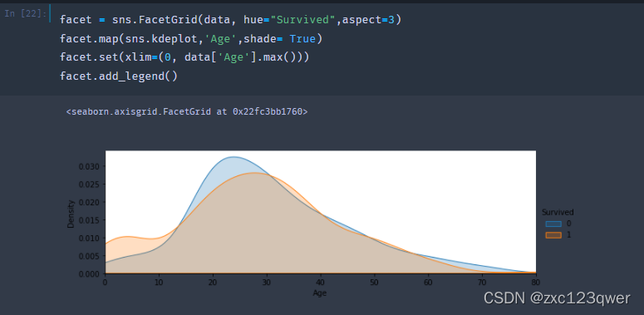Click the 10 tick on the Age axis
Viewport: 644px width, 315px height.
point(160,282)
